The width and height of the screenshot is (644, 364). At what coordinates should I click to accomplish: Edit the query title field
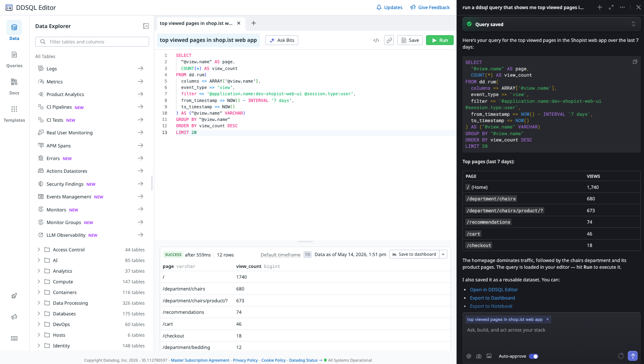(208, 40)
